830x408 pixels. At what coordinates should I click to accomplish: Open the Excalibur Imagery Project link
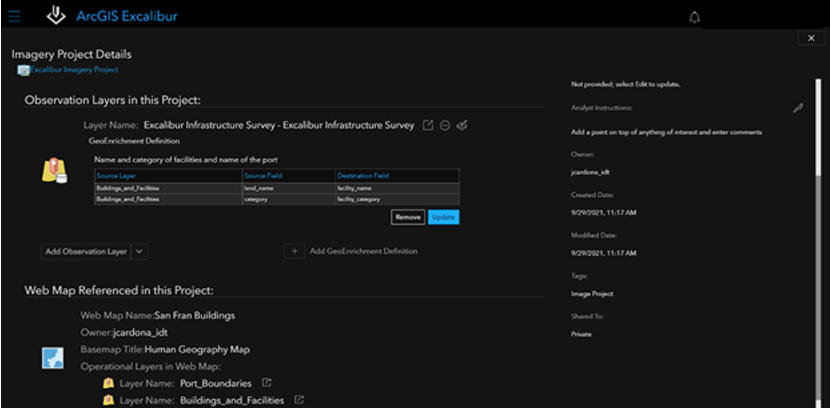74,69
